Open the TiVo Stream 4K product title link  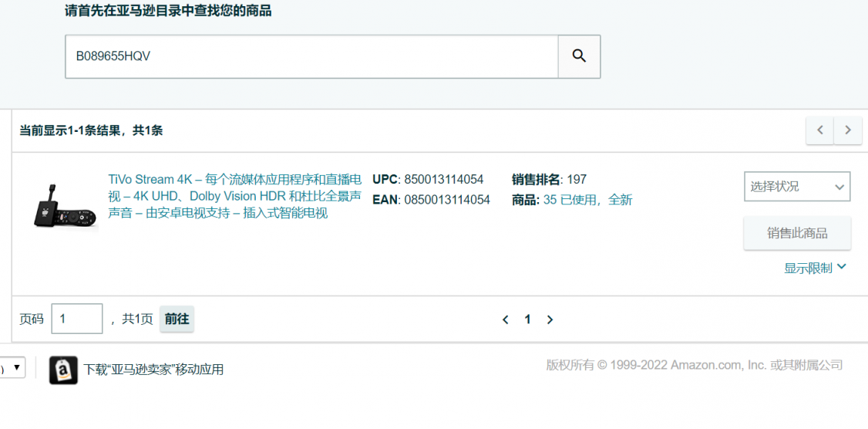[234, 196]
